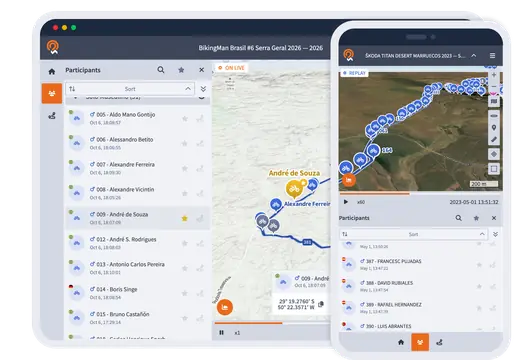This screenshot has width=520, height=360.
Task: Toggle the fullscreen square on the phone map
Action: 494,169
